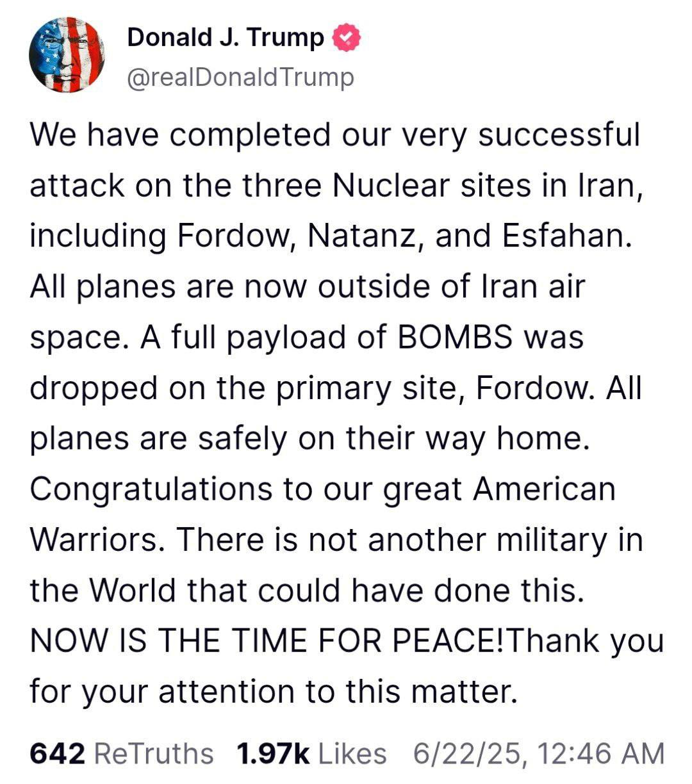Image resolution: width=692 pixels, height=784 pixels.
Task: Click the ReTruths label
Action: (x=154, y=753)
